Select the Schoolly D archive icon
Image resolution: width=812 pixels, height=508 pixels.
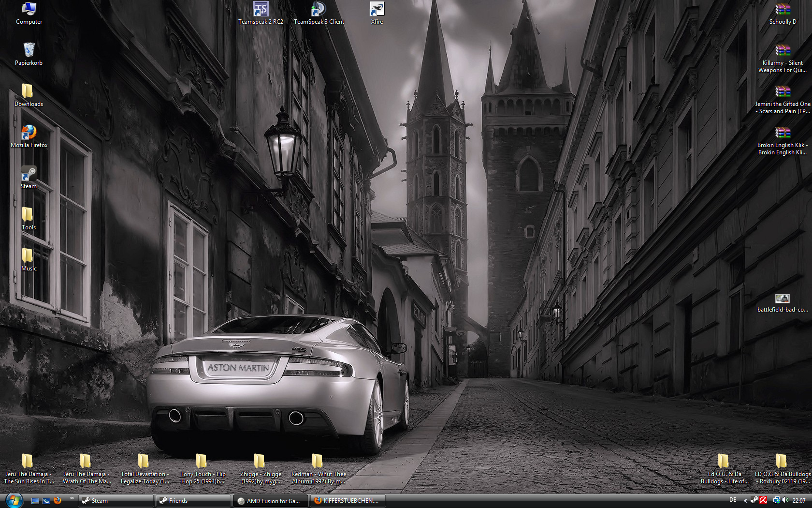(x=783, y=14)
